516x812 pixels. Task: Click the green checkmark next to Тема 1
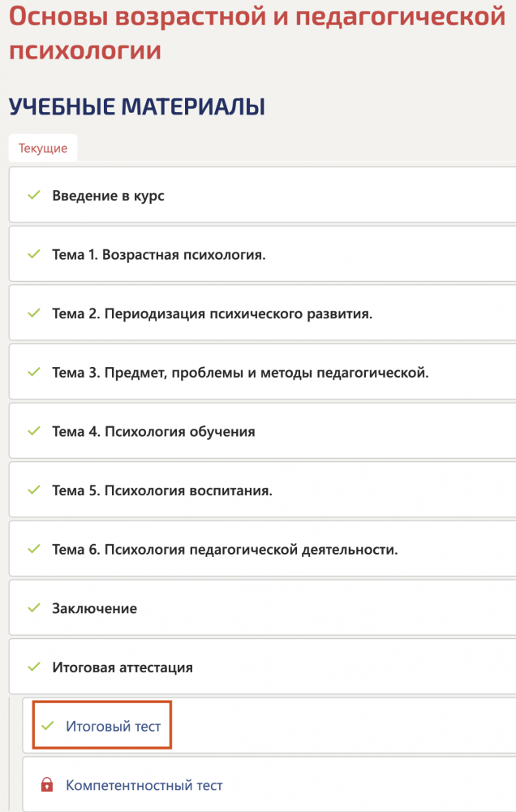click(33, 255)
